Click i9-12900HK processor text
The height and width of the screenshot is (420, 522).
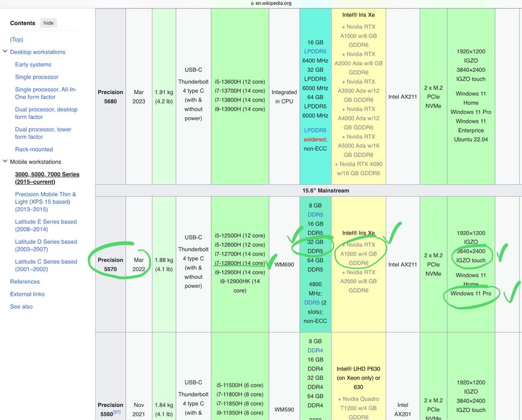click(x=240, y=286)
